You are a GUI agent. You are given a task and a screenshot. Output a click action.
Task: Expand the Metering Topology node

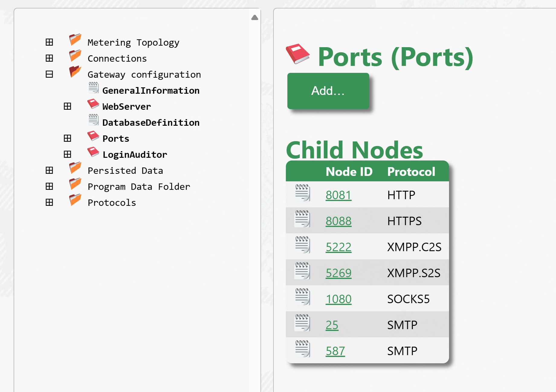tap(49, 42)
